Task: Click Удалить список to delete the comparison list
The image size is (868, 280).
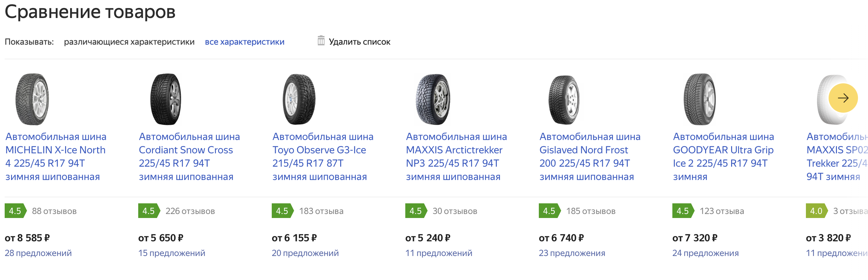Action: [x=359, y=42]
